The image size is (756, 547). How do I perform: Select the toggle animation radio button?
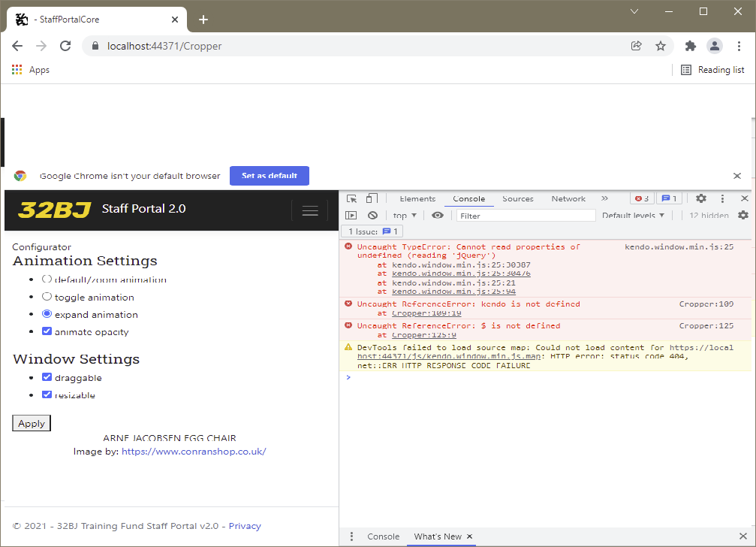(x=47, y=297)
